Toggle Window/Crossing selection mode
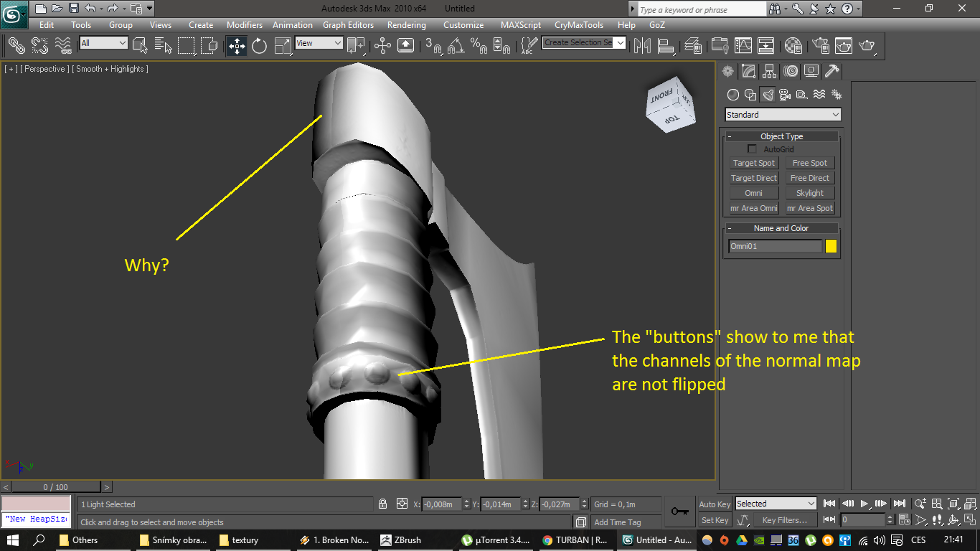This screenshot has width=980, height=551. click(209, 46)
